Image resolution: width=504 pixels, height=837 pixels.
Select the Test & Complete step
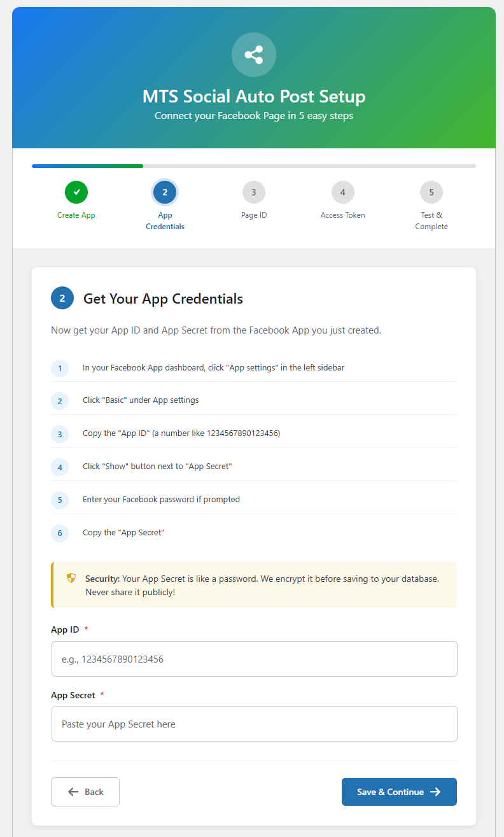(x=431, y=192)
